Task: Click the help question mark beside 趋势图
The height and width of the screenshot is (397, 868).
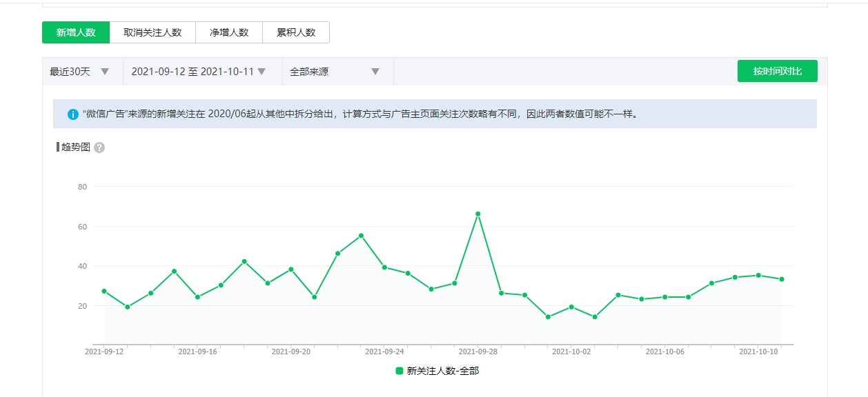Action: coord(99,147)
